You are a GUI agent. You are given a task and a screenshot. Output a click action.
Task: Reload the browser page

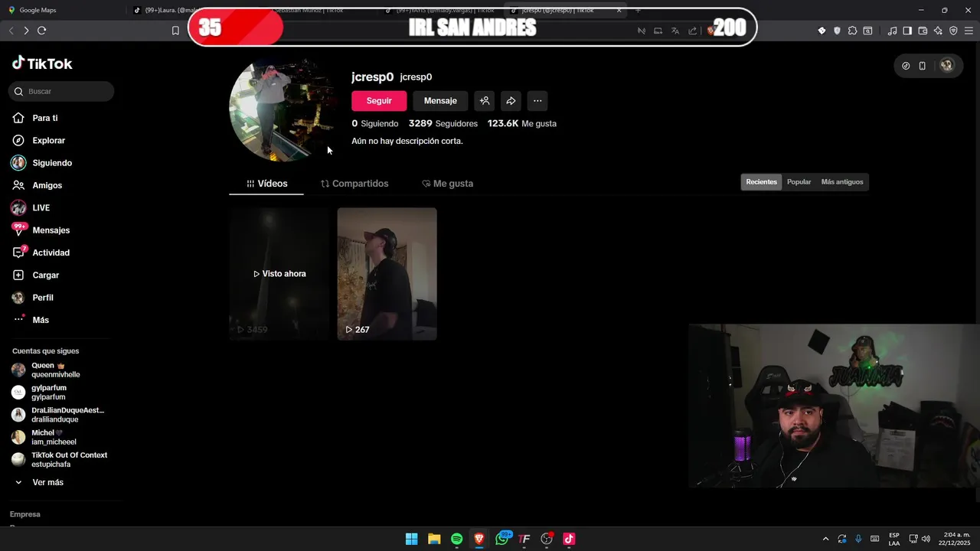click(41, 31)
